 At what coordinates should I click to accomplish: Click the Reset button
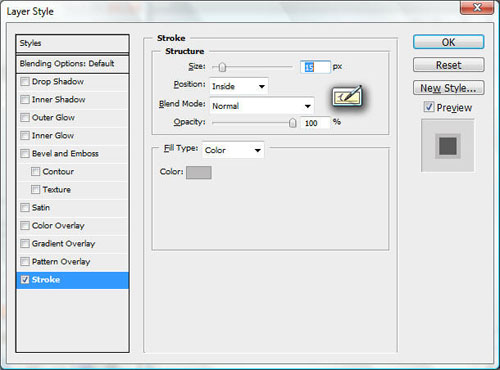coord(448,65)
